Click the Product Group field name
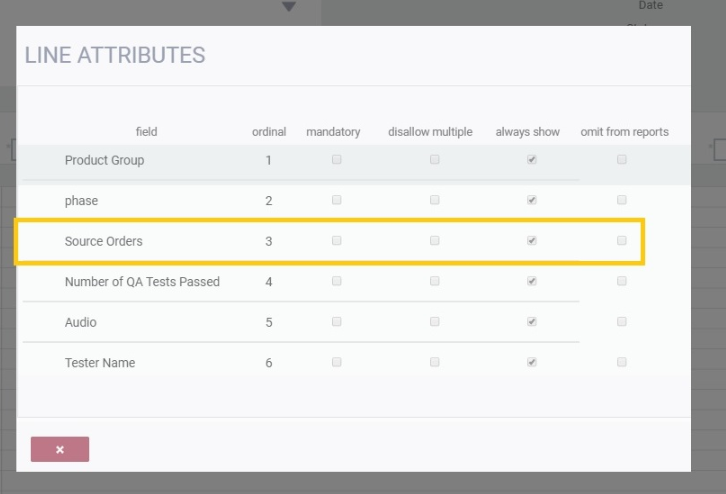Image resolution: width=726 pixels, height=494 pixels. point(104,160)
